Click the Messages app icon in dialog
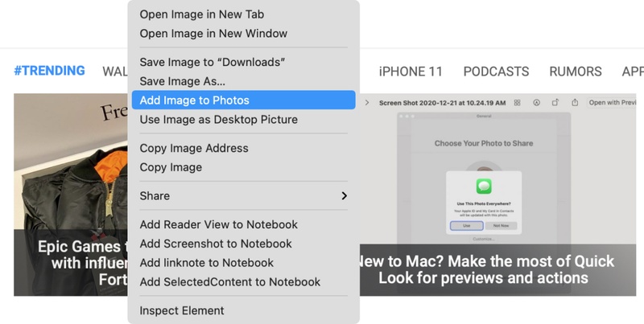 pyautogui.click(x=485, y=187)
